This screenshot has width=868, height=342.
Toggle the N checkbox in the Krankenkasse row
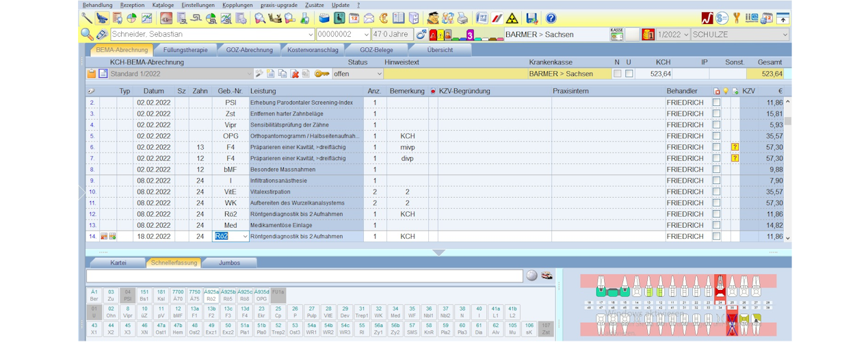(x=617, y=74)
